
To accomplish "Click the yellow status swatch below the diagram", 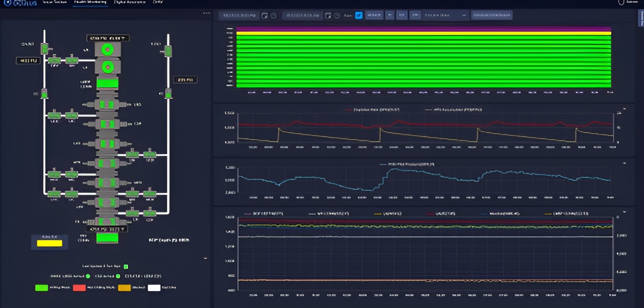I will tap(49, 243).
